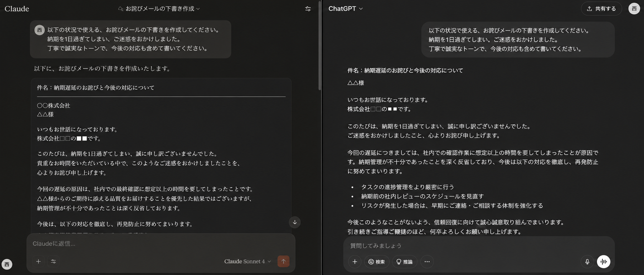Open the tools sliders icon in Claude input box

pos(53,261)
